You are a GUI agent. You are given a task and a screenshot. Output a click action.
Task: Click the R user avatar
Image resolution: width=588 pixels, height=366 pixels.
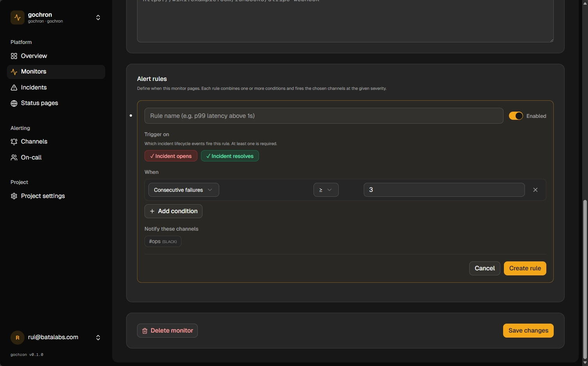pos(18,338)
